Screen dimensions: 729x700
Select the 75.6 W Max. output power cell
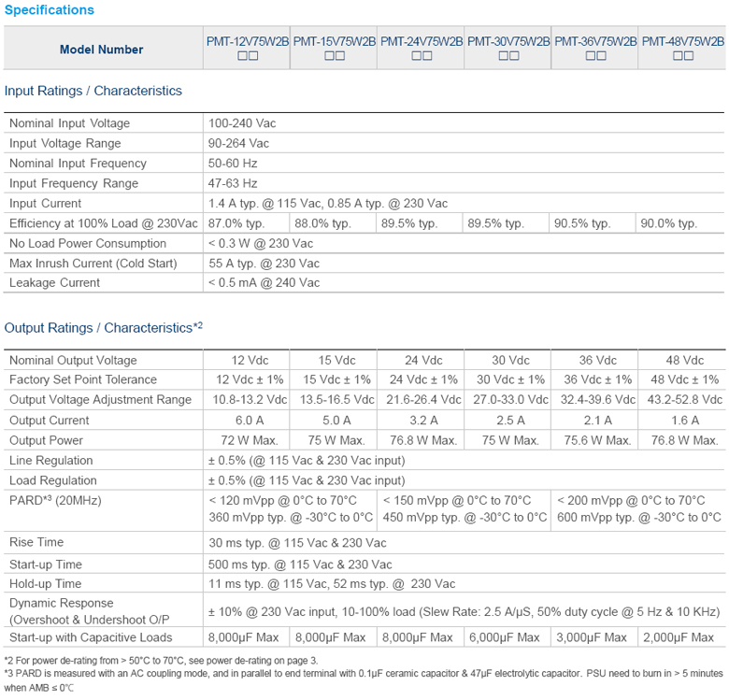(595, 440)
